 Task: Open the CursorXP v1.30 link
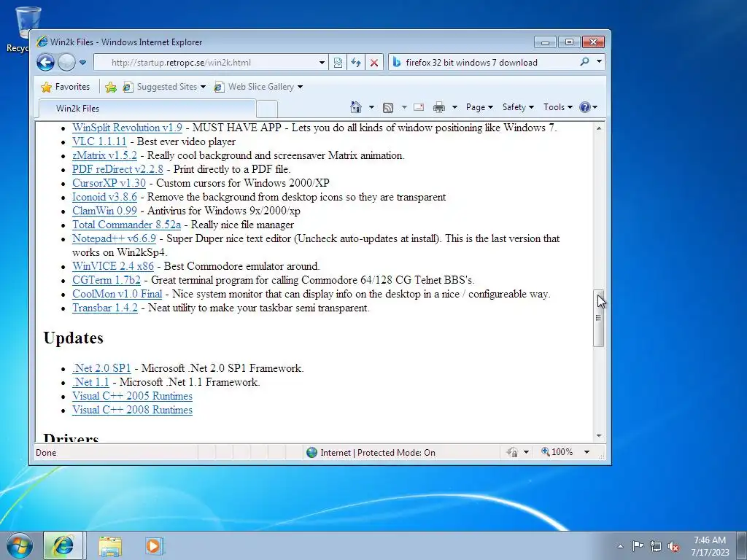tap(109, 183)
